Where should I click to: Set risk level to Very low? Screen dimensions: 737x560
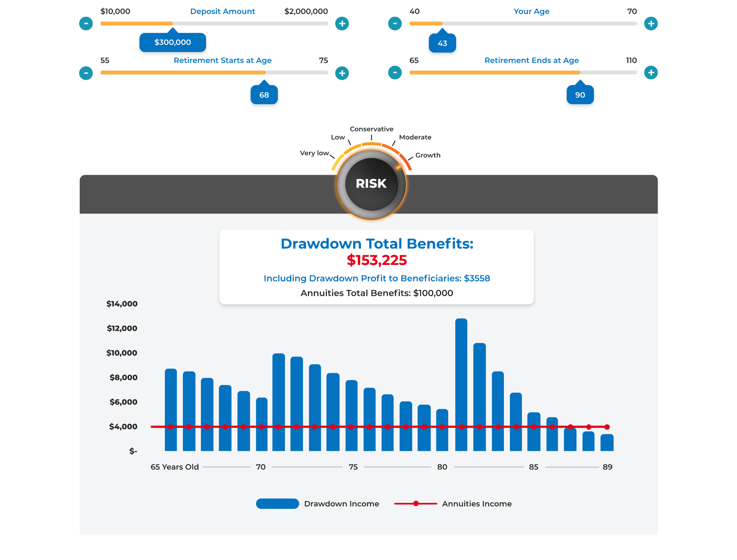click(314, 153)
